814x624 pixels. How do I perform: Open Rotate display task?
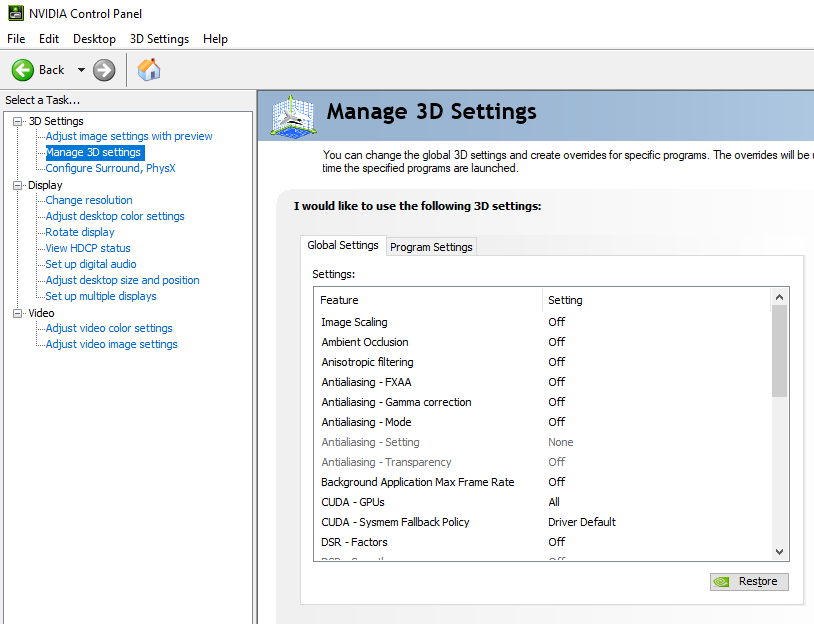tap(79, 232)
